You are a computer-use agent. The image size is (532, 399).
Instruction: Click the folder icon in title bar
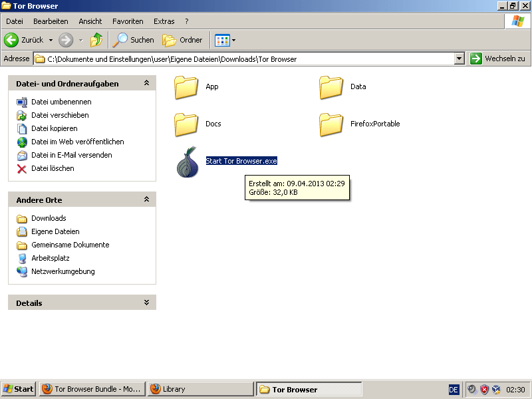(x=6, y=6)
